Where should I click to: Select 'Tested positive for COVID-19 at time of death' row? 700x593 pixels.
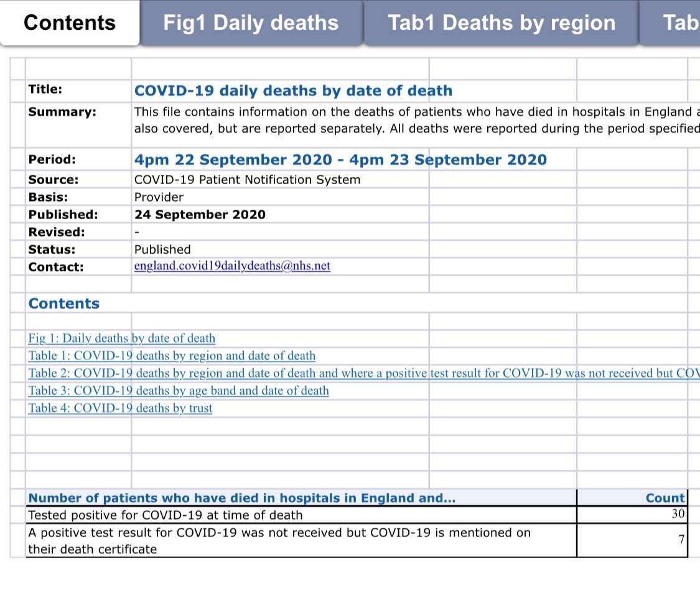(301, 515)
